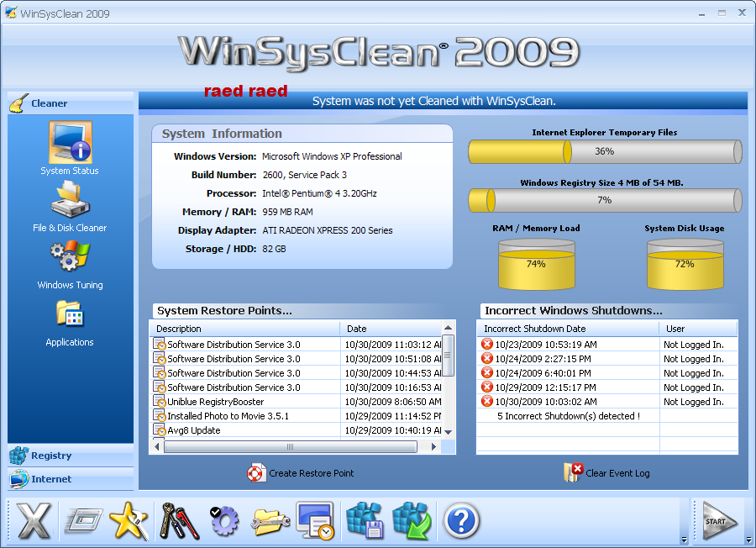Click the registry cubes green arrow icon
Screen dimensions: 756x548
click(412, 521)
